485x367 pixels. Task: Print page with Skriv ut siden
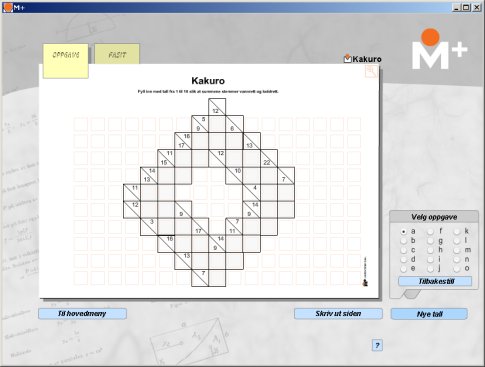(338, 314)
